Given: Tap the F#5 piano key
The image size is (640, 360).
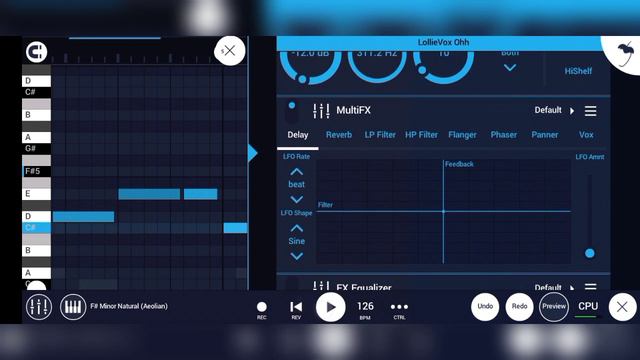Looking at the screenshot, I should tap(36, 171).
